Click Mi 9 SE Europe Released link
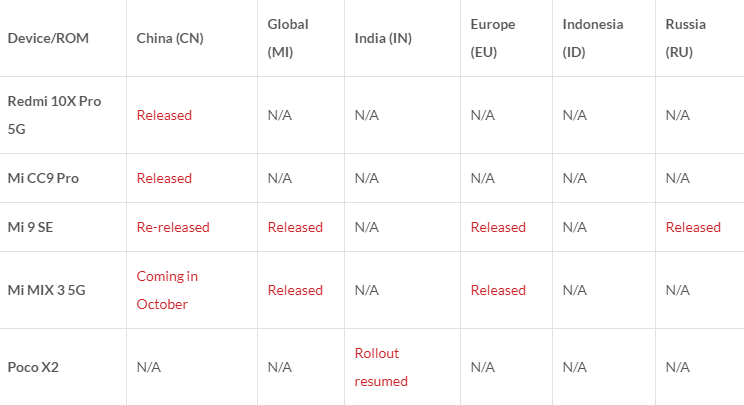This screenshot has width=744, height=405. [498, 227]
